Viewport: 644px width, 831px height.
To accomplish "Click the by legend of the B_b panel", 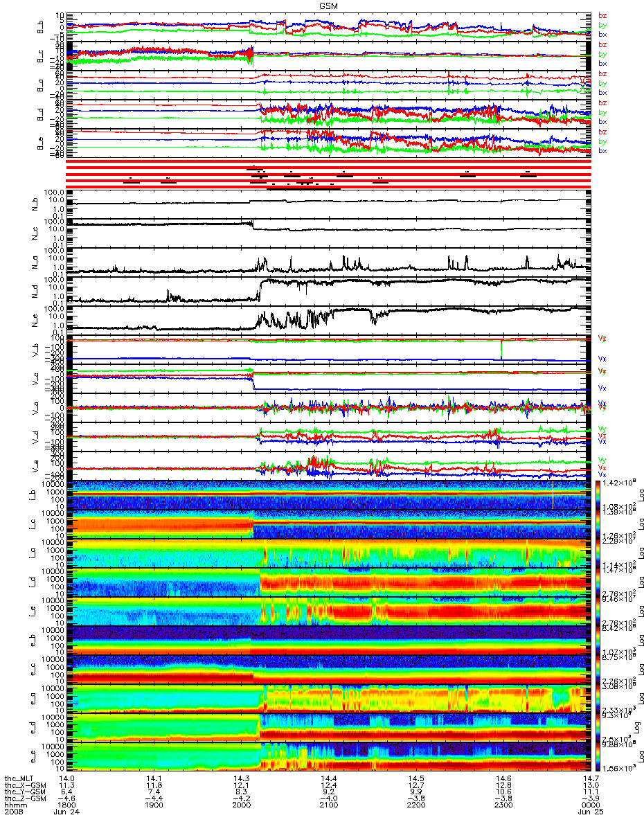I will (602, 25).
